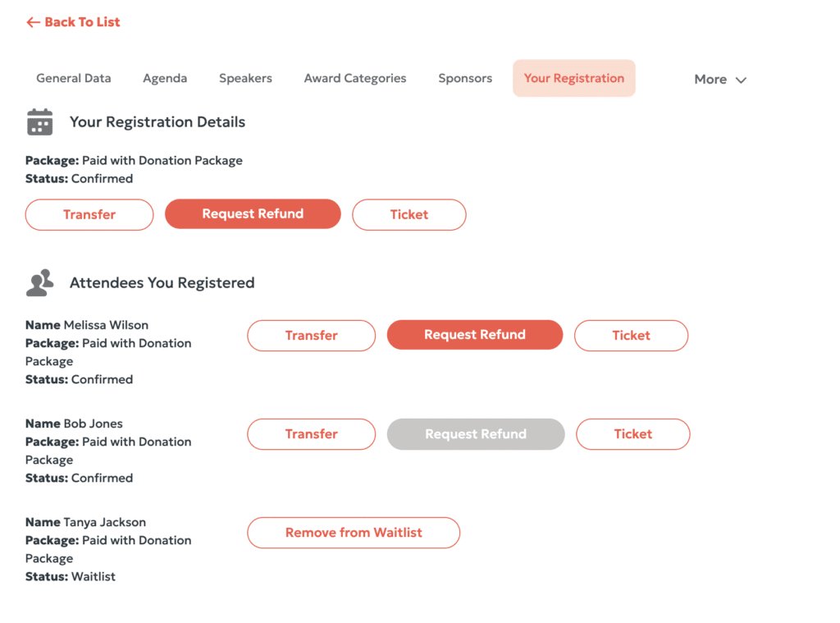Click the greyed Request Refund for Bob Jones

pyautogui.click(x=475, y=434)
